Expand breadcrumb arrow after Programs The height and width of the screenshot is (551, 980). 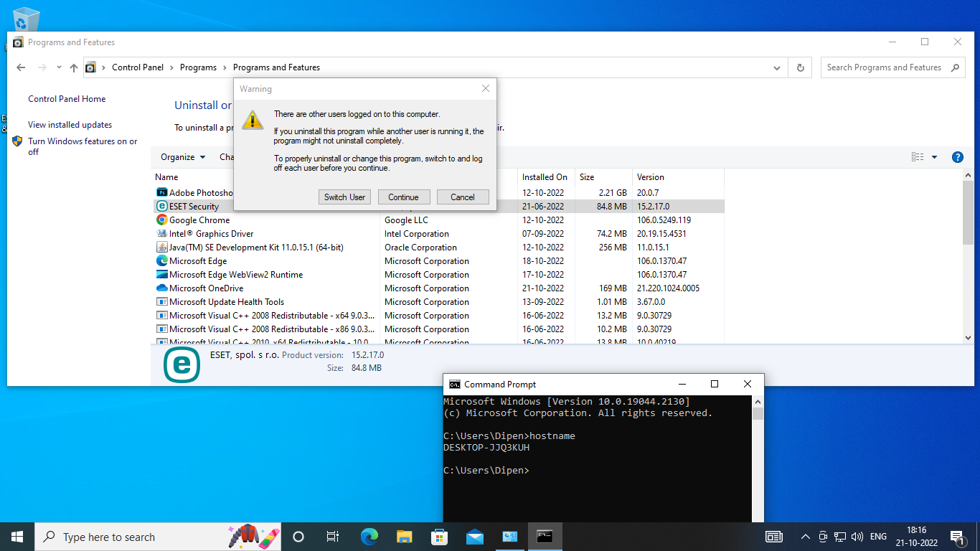click(225, 67)
